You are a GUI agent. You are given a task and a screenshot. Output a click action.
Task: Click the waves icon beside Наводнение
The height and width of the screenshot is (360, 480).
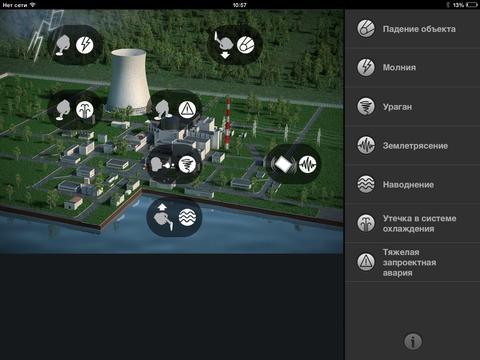(366, 184)
